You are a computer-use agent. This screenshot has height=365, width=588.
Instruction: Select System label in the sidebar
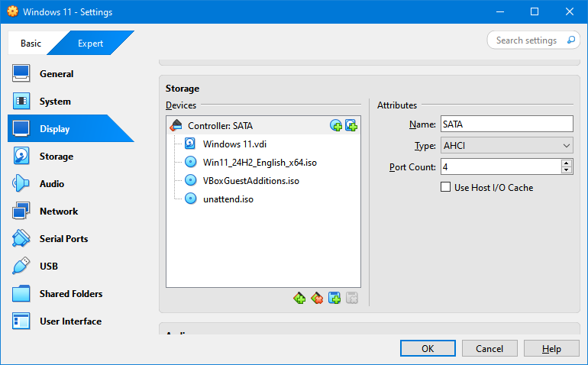click(x=55, y=102)
